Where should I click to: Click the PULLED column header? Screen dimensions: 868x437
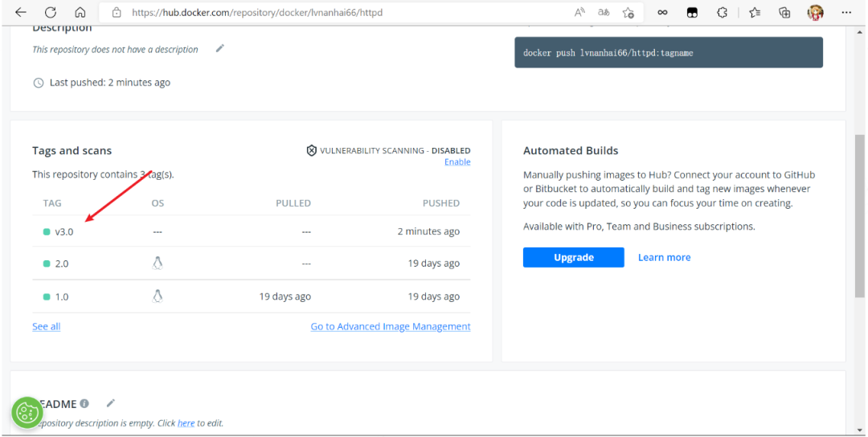pyautogui.click(x=293, y=203)
